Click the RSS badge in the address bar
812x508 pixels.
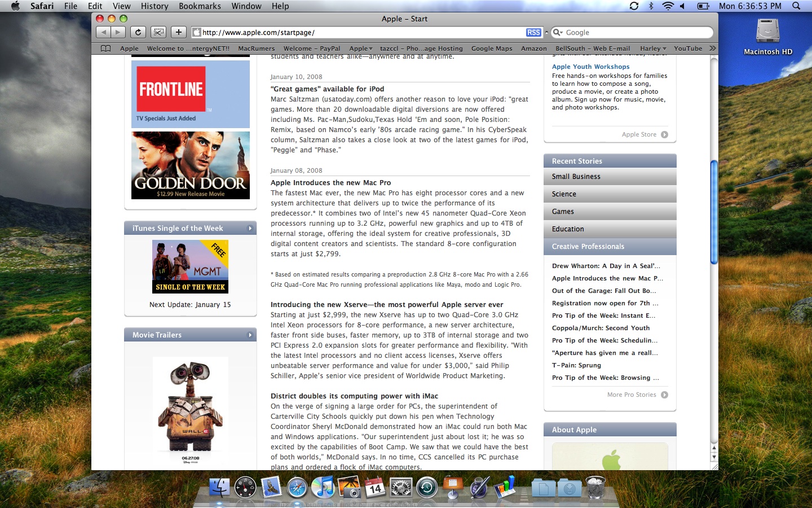pos(533,33)
